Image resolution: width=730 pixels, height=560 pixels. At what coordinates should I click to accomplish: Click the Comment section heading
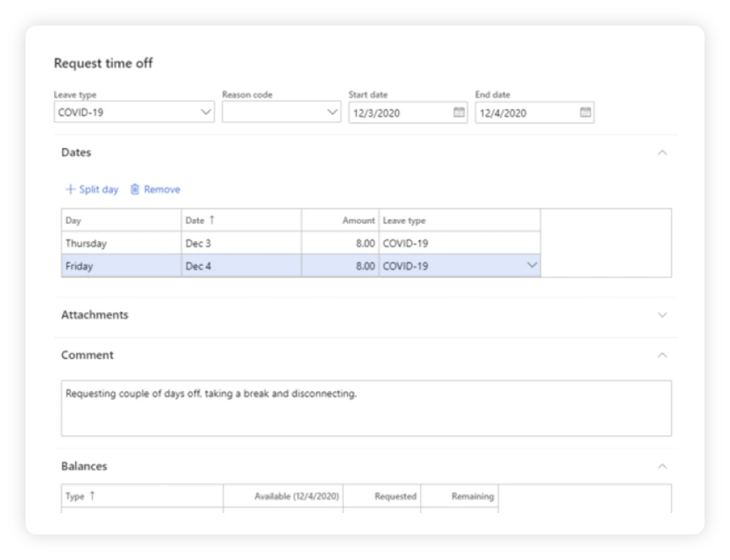pyautogui.click(x=87, y=355)
